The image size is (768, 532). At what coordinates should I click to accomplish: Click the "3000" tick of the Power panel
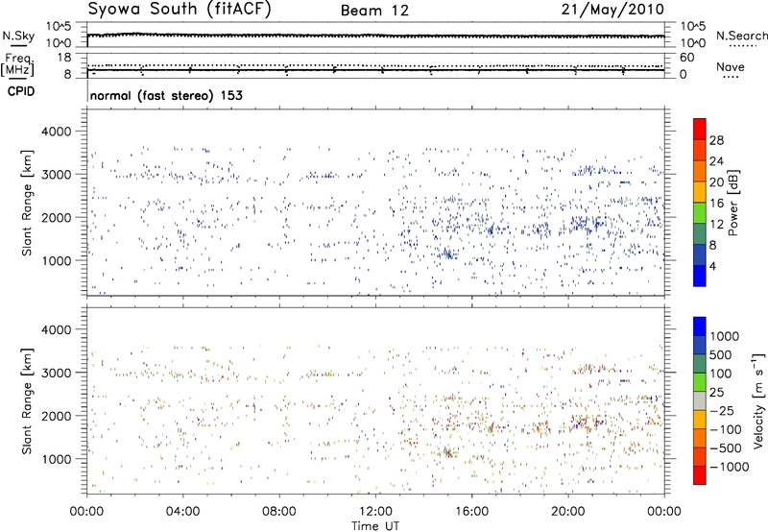tap(56, 175)
